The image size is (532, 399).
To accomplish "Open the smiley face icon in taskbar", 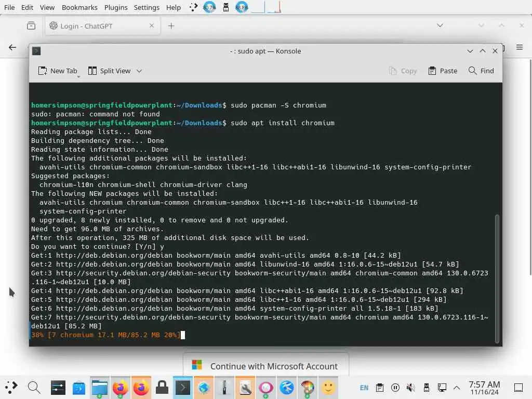I will tap(328, 387).
